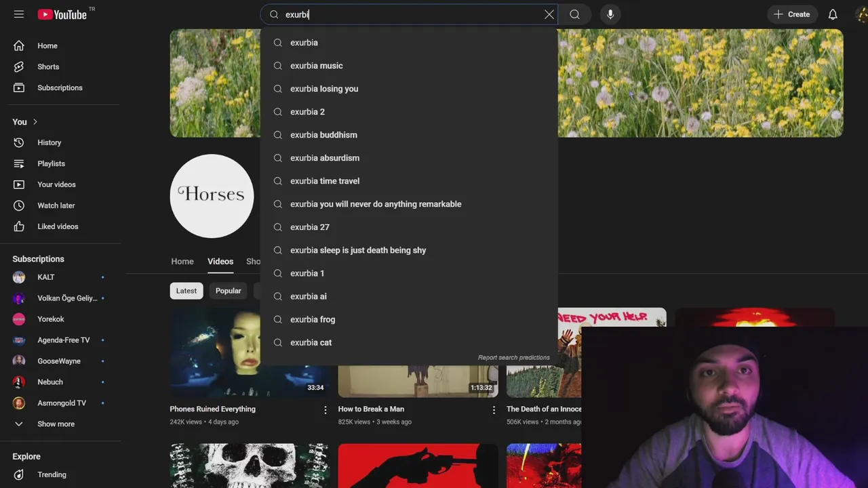Open 'Phones Ruined Everything' title link

pos(212,409)
